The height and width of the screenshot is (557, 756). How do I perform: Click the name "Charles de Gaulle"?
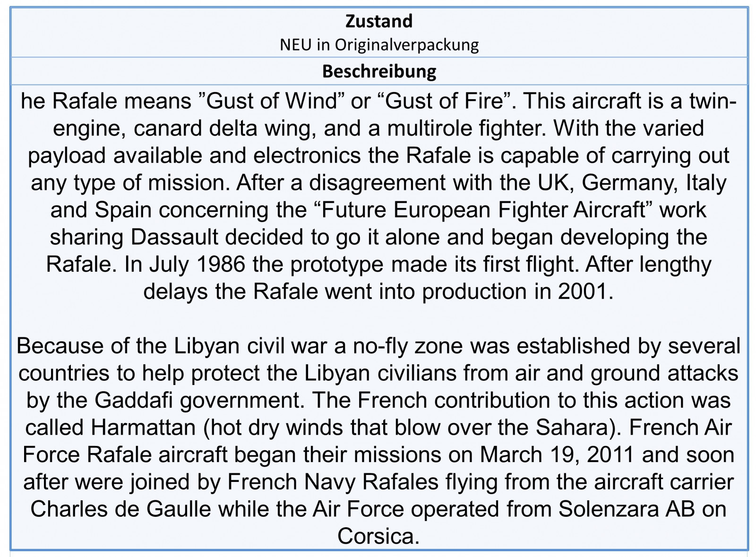(121, 509)
